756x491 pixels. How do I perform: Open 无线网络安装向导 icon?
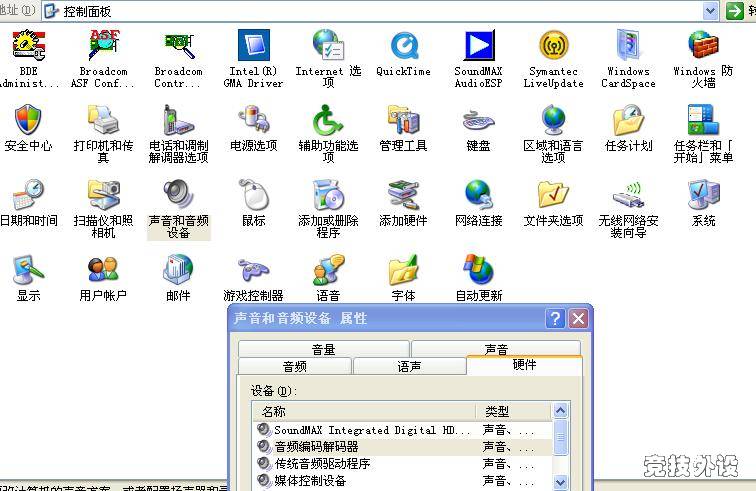628,195
